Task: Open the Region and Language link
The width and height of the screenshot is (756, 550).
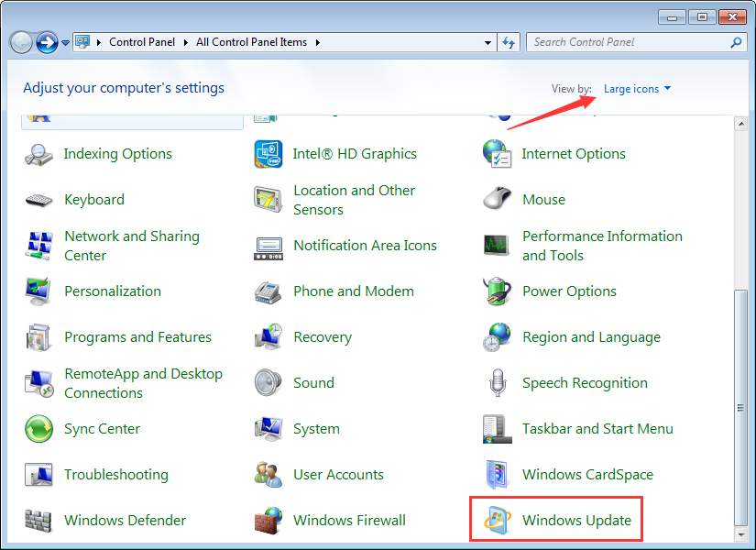Action: 592,337
